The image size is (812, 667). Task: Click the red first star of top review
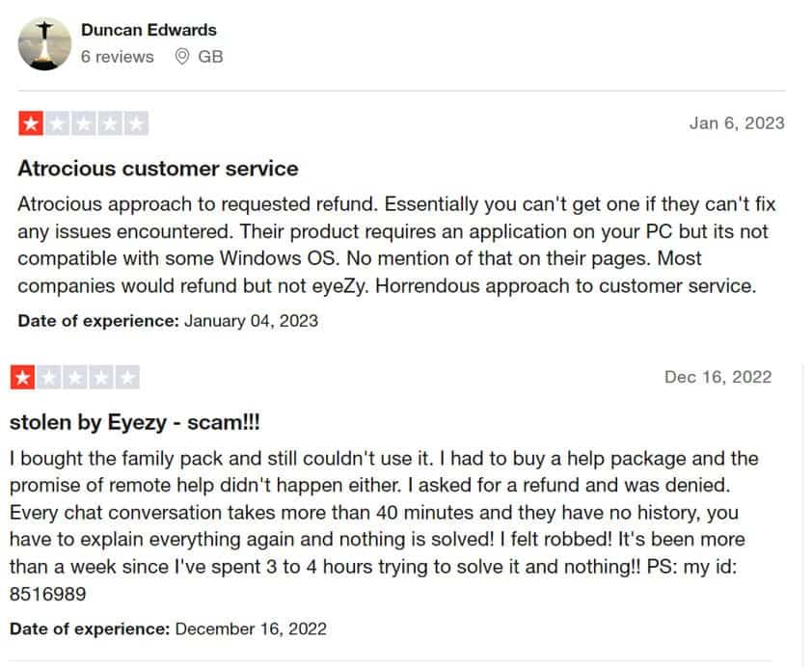[x=31, y=123]
